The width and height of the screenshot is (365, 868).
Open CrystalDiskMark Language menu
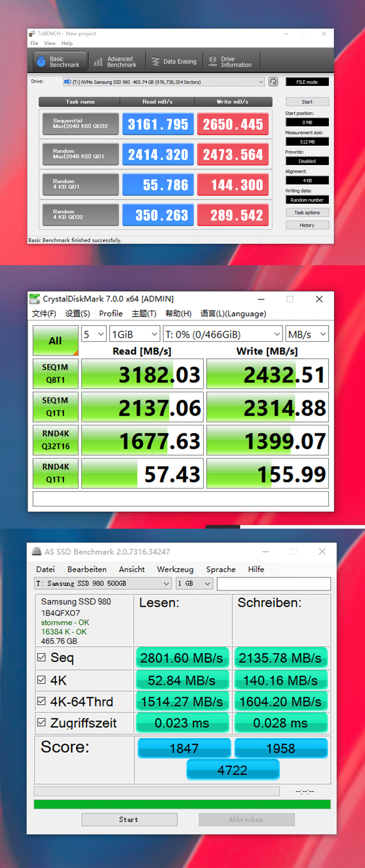pyautogui.click(x=233, y=314)
